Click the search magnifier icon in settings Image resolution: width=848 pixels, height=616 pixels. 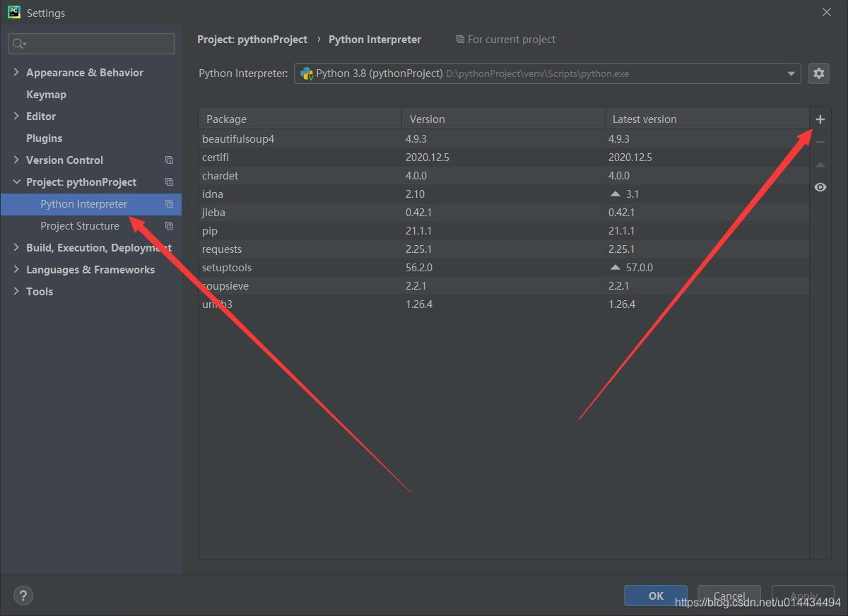[18, 44]
